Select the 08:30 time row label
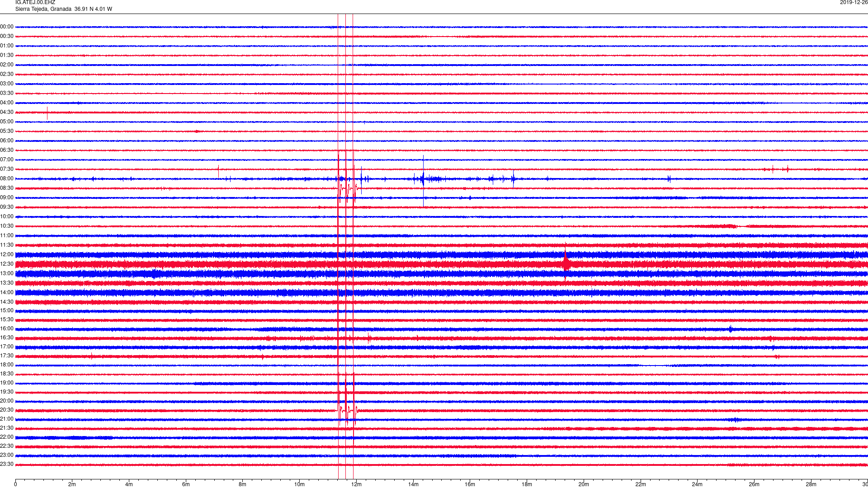Image resolution: width=868 pixels, height=488 pixels. coord(7,188)
